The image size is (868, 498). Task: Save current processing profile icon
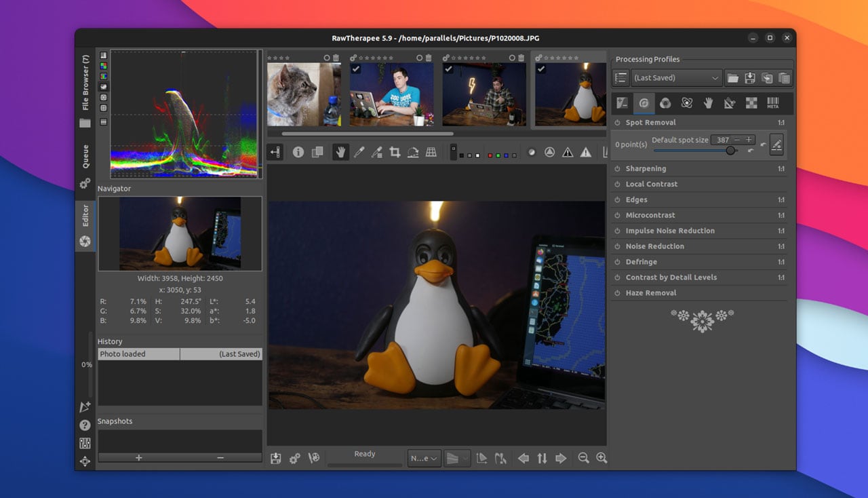[750, 78]
